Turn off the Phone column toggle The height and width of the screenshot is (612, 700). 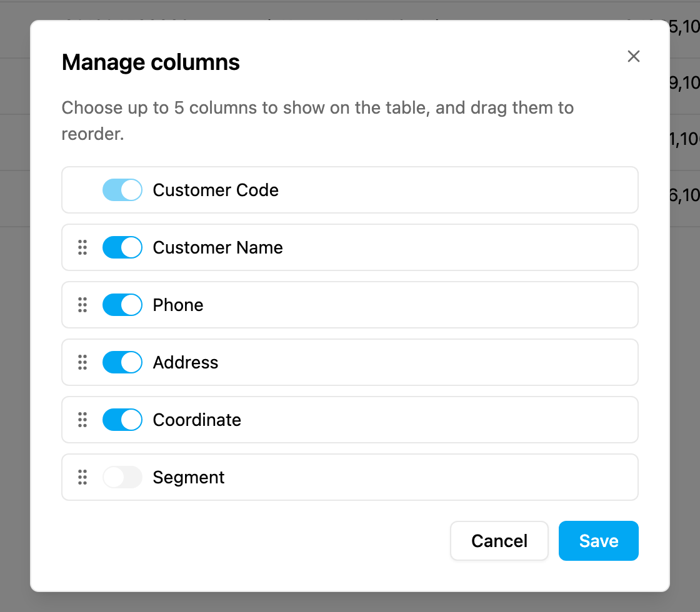pyautogui.click(x=122, y=305)
